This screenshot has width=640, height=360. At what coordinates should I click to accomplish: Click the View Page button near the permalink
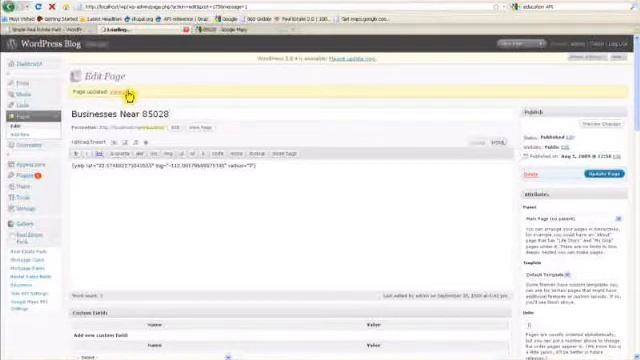pyautogui.click(x=200, y=128)
